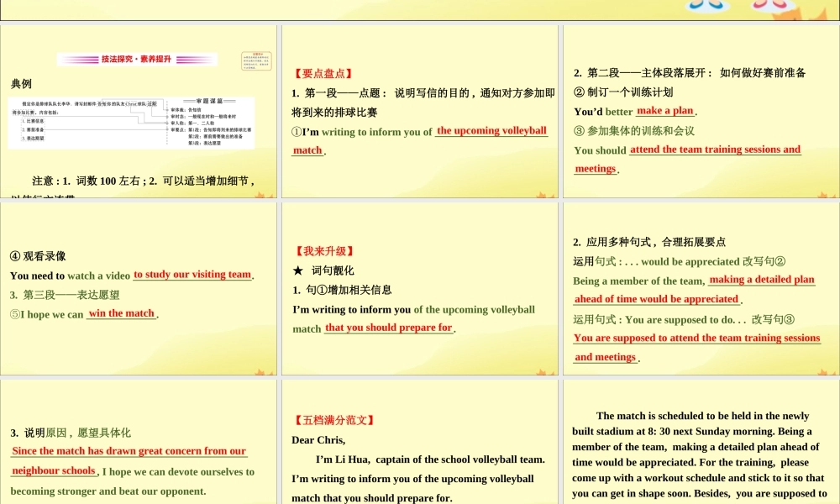Click the item ② 制订一个训练计划
This screenshot has height=504, width=840.
pos(623,92)
